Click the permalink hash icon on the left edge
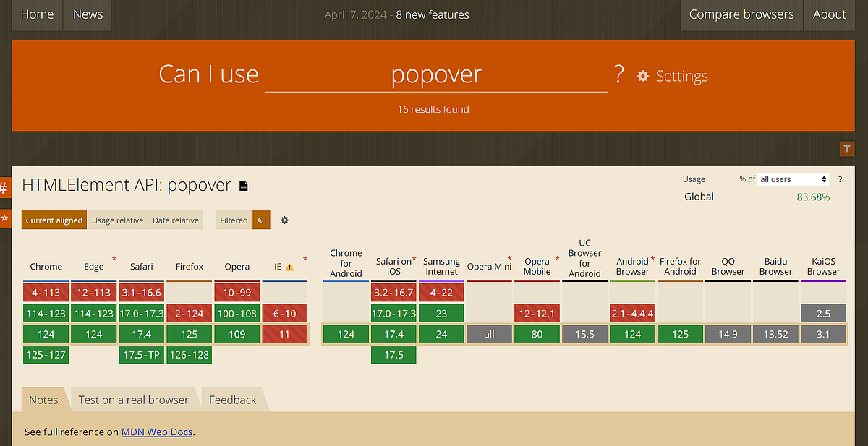Viewport: 868px width, 446px height. pyautogui.click(x=5, y=188)
